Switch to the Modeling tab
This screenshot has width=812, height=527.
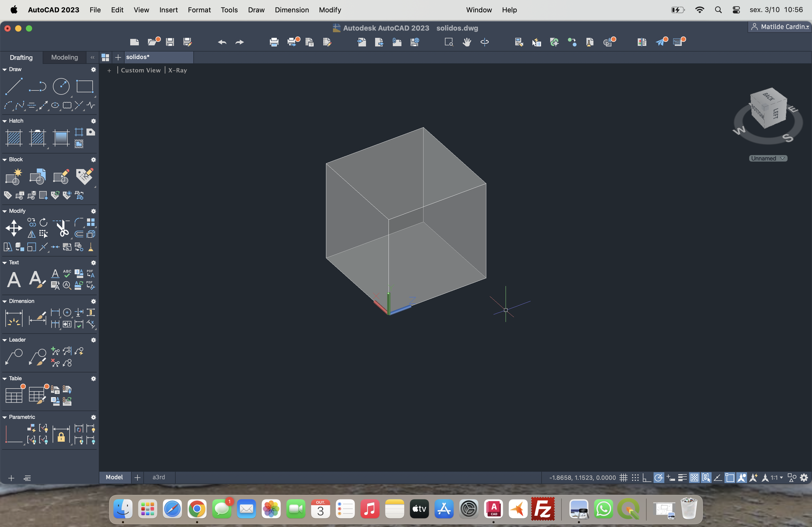[x=64, y=57]
